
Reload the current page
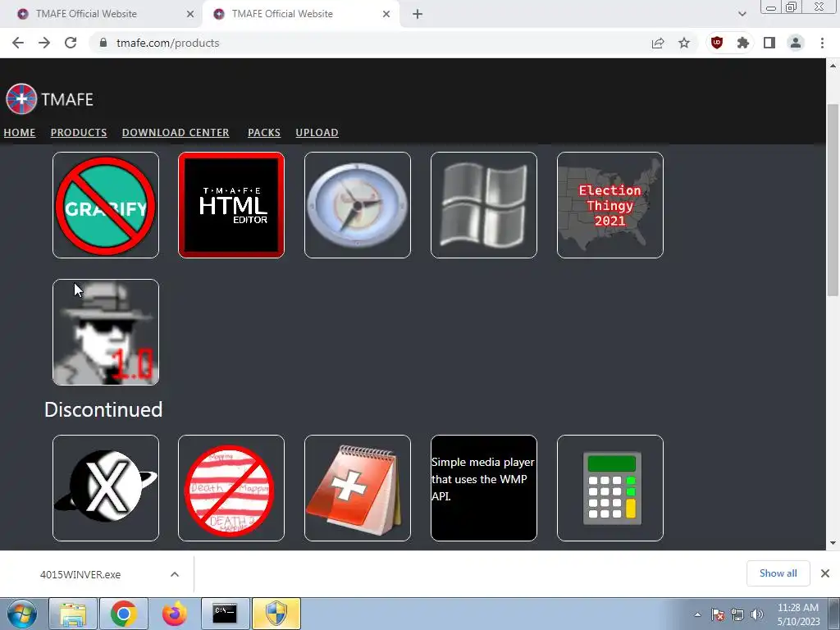tap(71, 43)
